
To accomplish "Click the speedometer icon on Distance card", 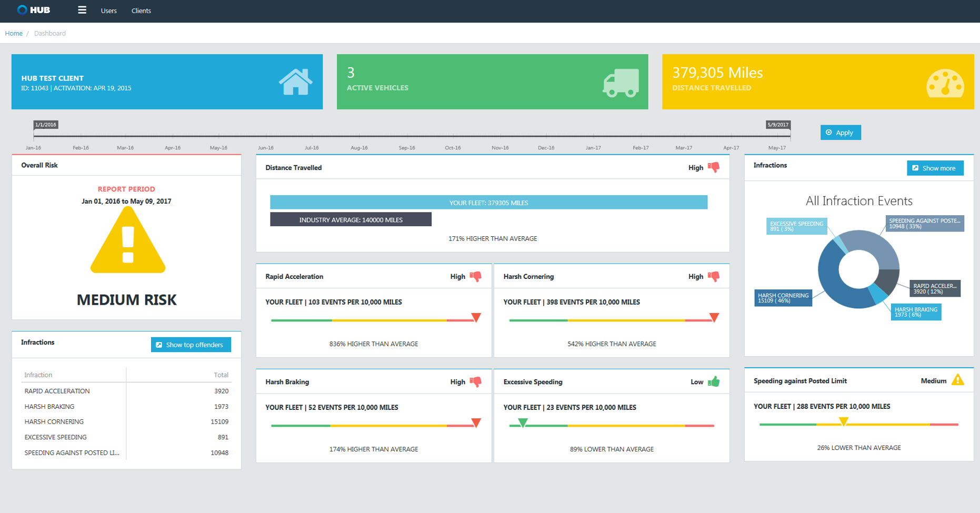I will 945,84.
